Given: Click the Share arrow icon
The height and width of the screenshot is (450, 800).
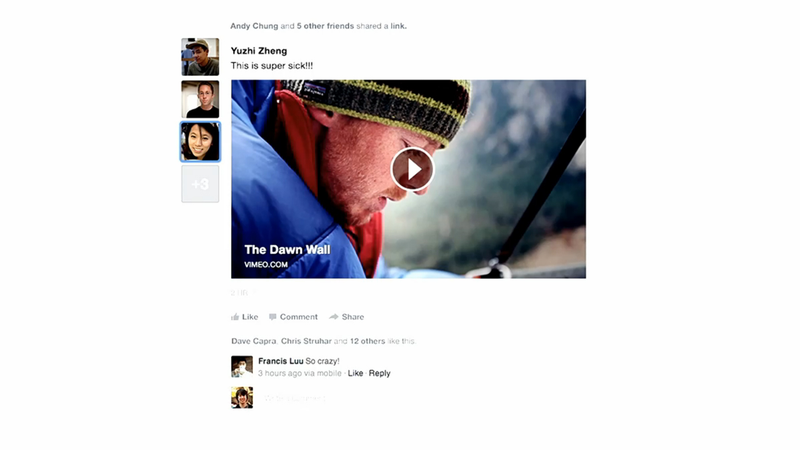Looking at the screenshot, I should pos(334,317).
